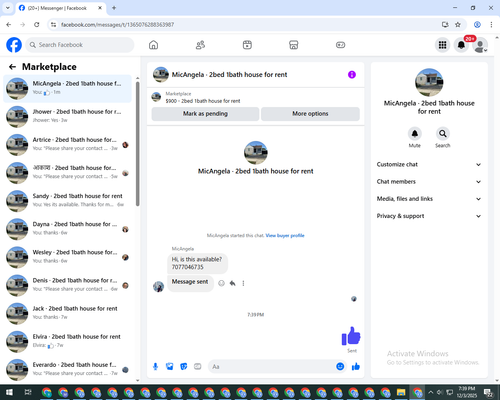Open the Windows notification center icon

(x=489, y=393)
